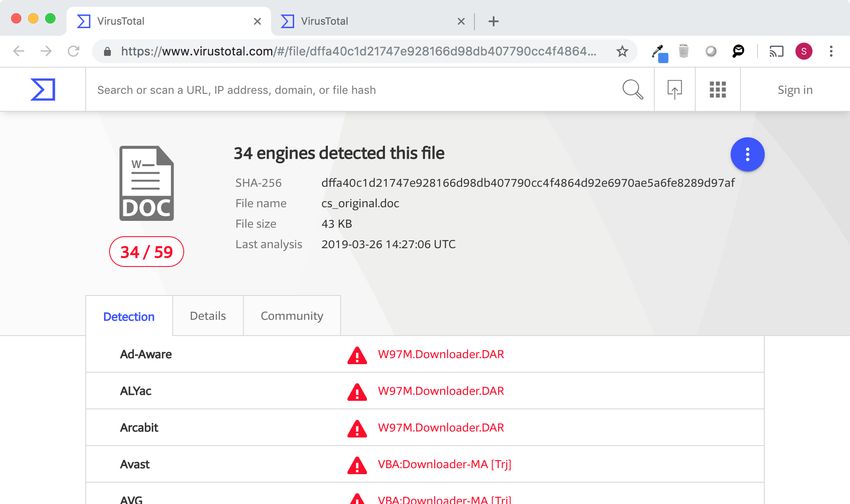Click the gray trash extension icon
The width and height of the screenshot is (850, 504).
pos(684,51)
